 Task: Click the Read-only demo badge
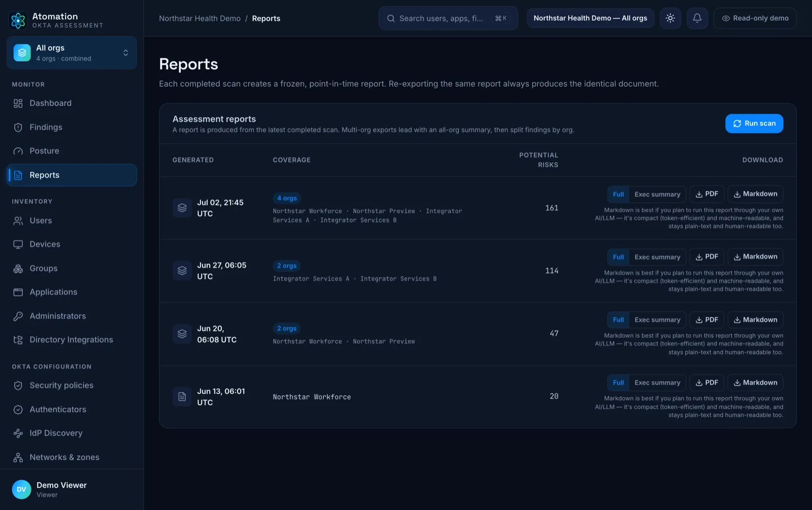pyautogui.click(x=755, y=18)
